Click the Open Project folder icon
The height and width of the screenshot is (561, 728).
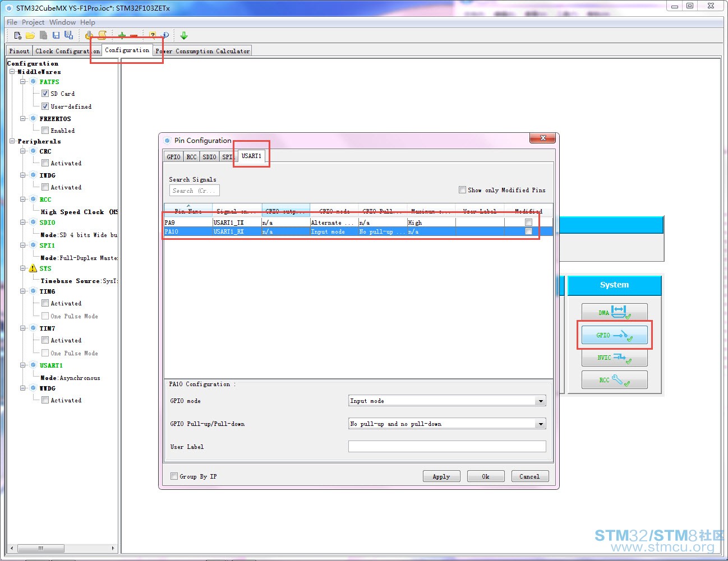pyautogui.click(x=30, y=35)
